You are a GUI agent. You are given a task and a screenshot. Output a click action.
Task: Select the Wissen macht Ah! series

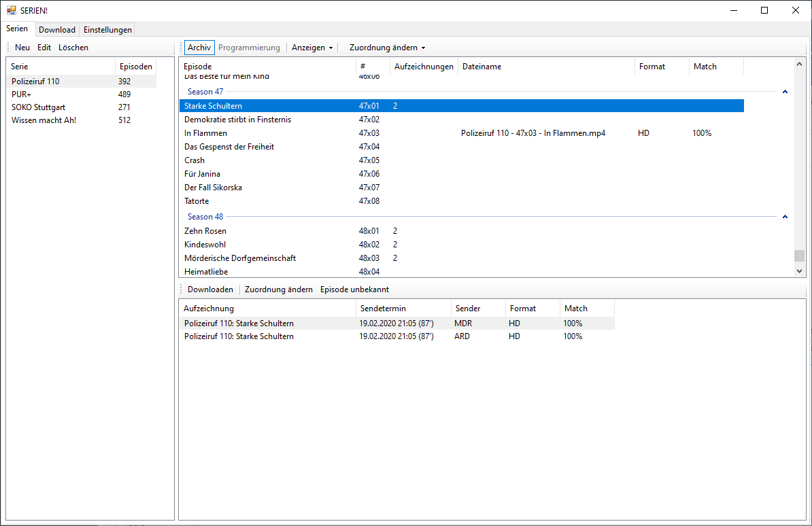[44, 120]
